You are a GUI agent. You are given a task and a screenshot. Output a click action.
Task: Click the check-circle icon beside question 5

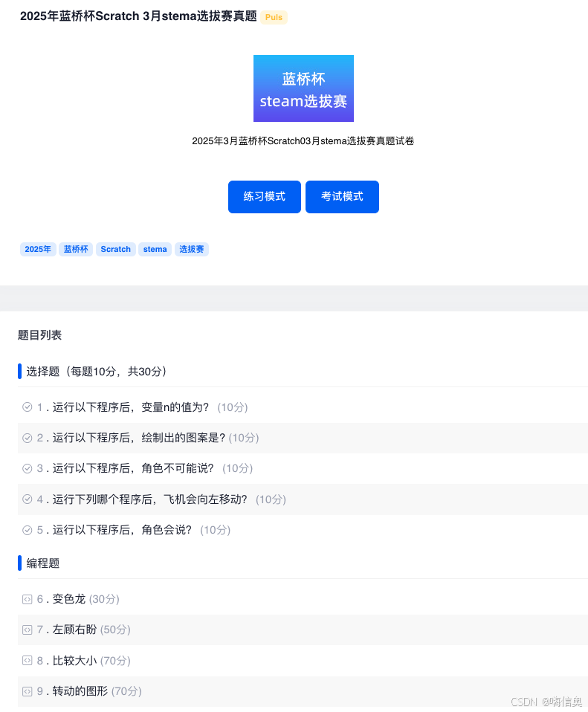28,530
